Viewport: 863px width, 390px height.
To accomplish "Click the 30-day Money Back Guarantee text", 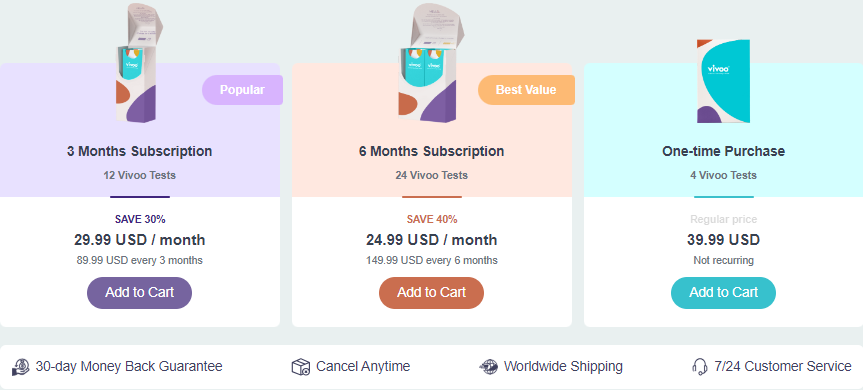I will tap(129, 366).
